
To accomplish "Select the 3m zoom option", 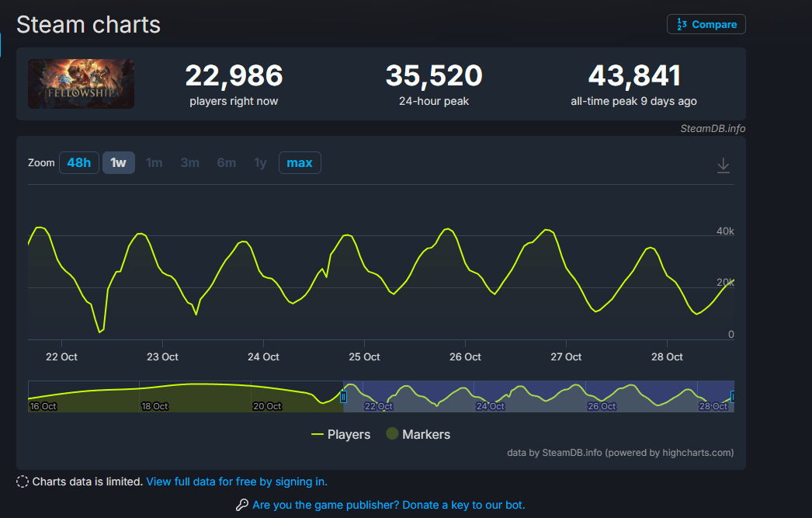I will (x=190, y=162).
